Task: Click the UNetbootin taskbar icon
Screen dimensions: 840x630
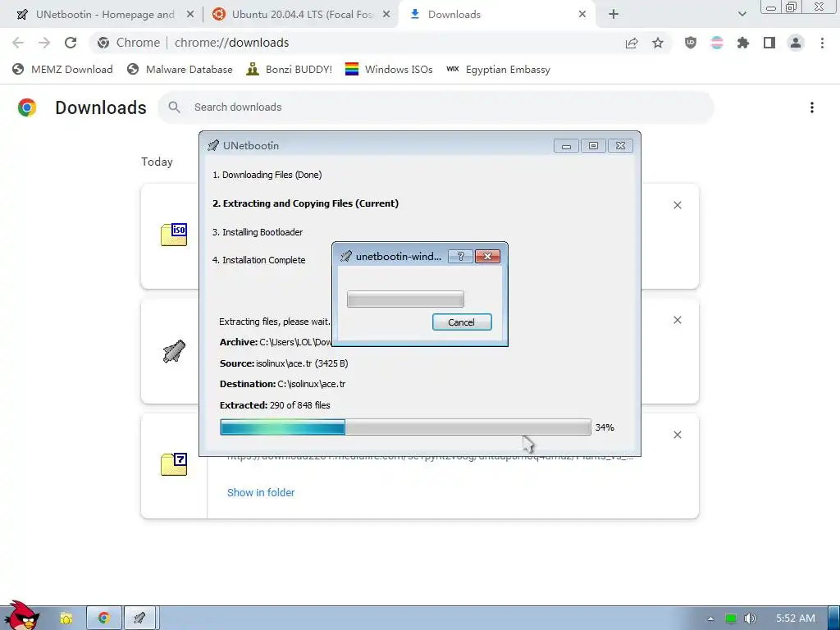Action: (139, 619)
